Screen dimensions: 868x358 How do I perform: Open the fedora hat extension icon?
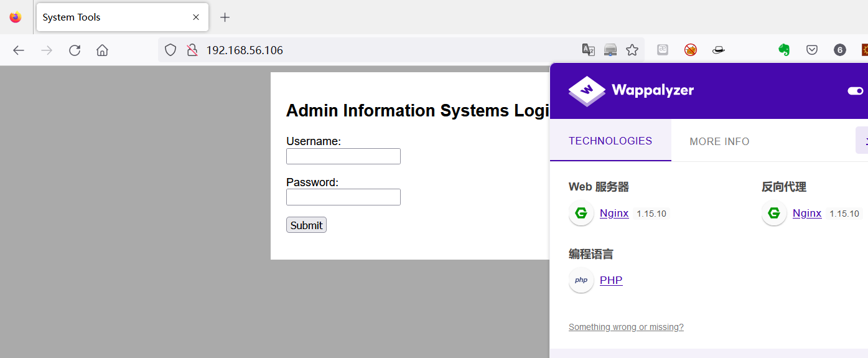coord(719,50)
